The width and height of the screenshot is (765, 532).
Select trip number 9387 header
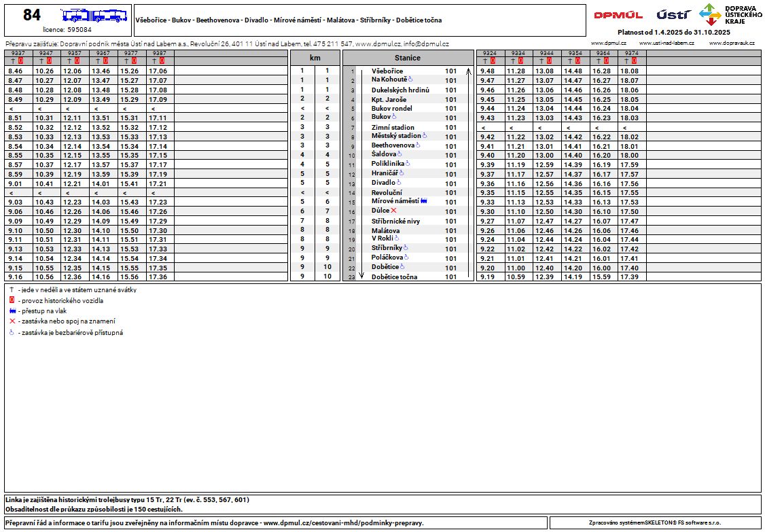[x=160, y=53]
